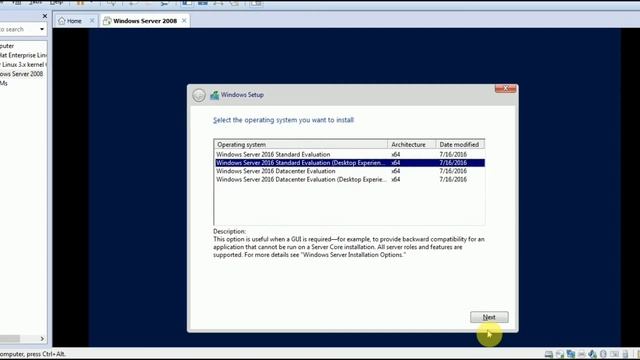Close the library sidebar panel
Screen dimensions: 640x360
coord(45,16)
